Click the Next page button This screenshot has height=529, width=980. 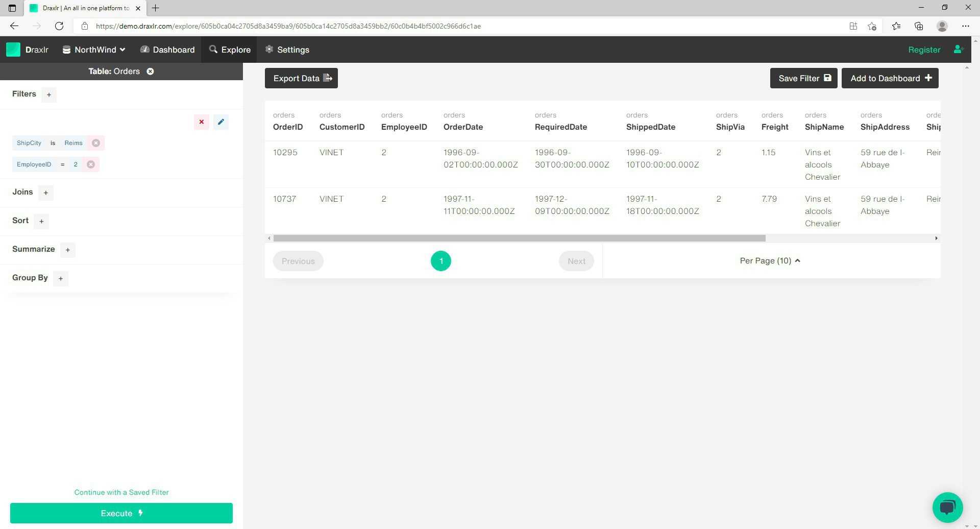tap(576, 261)
